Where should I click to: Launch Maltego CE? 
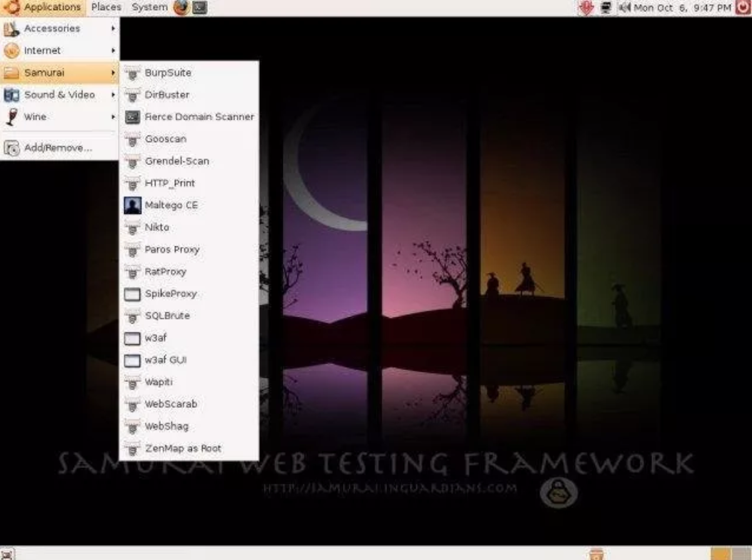pos(189,206)
